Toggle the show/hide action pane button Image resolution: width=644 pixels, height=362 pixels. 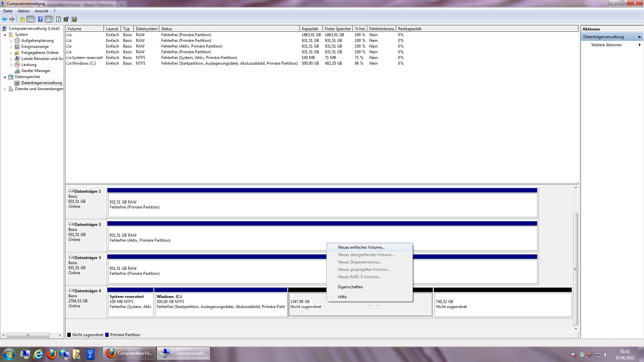(49, 19)
